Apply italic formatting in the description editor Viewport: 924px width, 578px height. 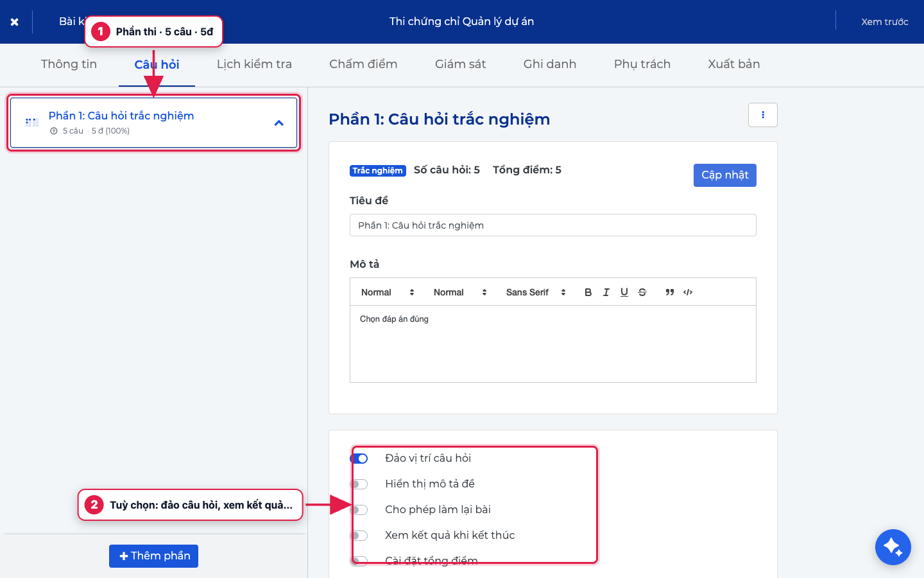pos(606,292)
